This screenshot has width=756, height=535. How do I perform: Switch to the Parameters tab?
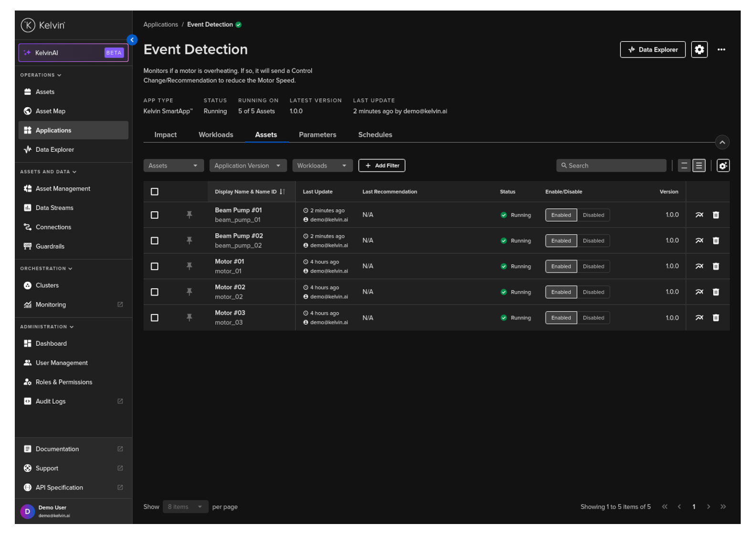coord(317,135)
